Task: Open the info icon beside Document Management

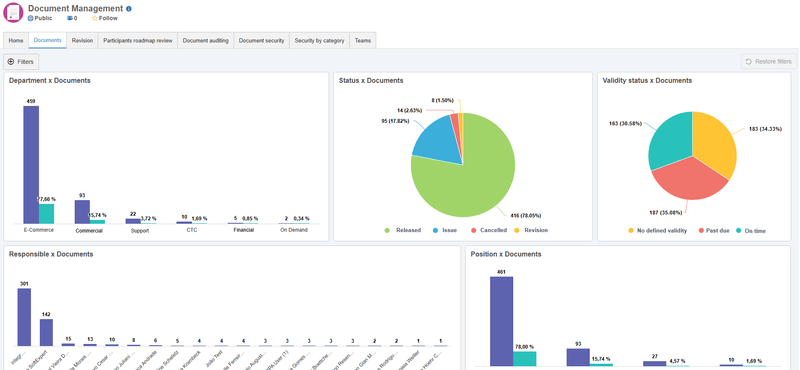Action: click(129, 9)
